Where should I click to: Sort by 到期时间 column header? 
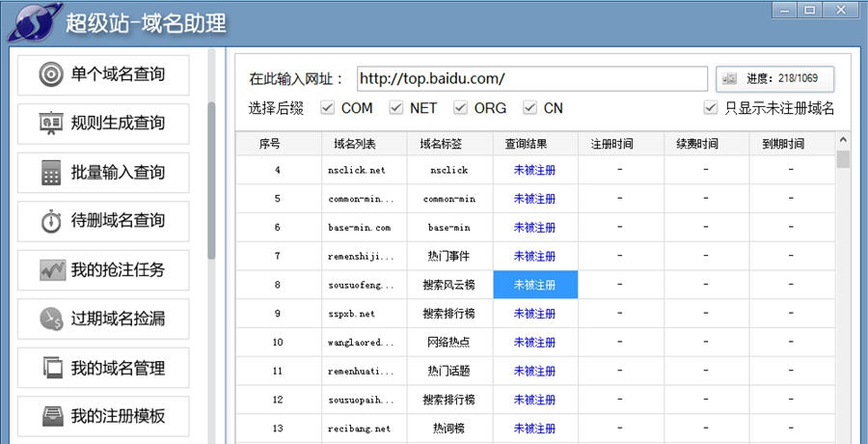pos(792,144)
